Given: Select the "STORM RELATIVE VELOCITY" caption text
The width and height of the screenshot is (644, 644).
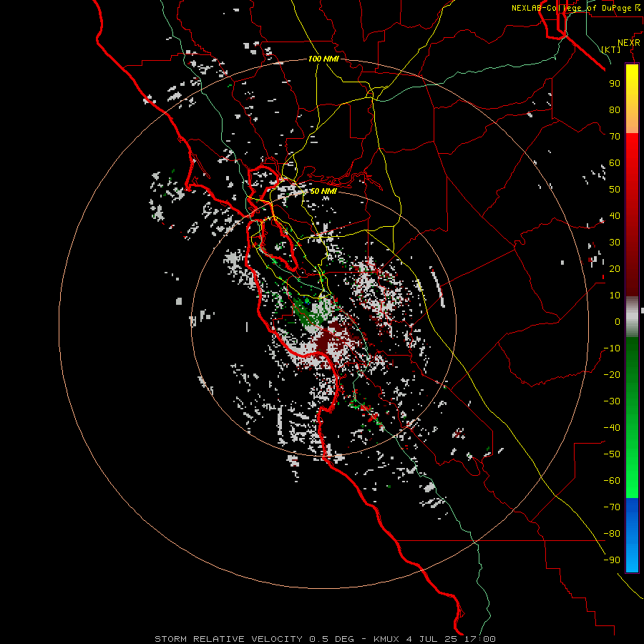Looking at the screenshot, I should [x=228, y=639].
